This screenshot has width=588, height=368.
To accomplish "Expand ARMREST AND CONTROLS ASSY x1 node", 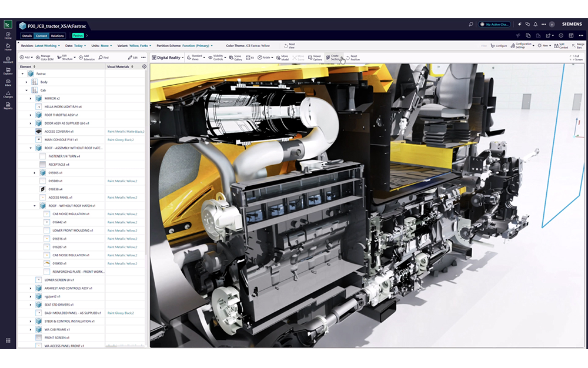I will (31, 288).
